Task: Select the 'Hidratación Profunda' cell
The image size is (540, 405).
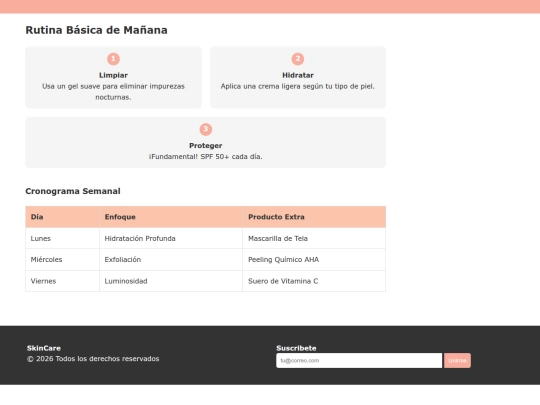Action: click(171, 238)
